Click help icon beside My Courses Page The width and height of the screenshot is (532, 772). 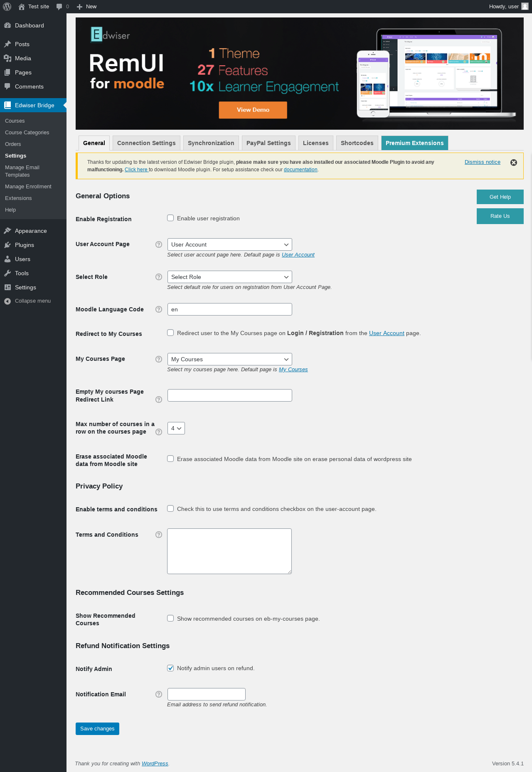tap(159, 359)
